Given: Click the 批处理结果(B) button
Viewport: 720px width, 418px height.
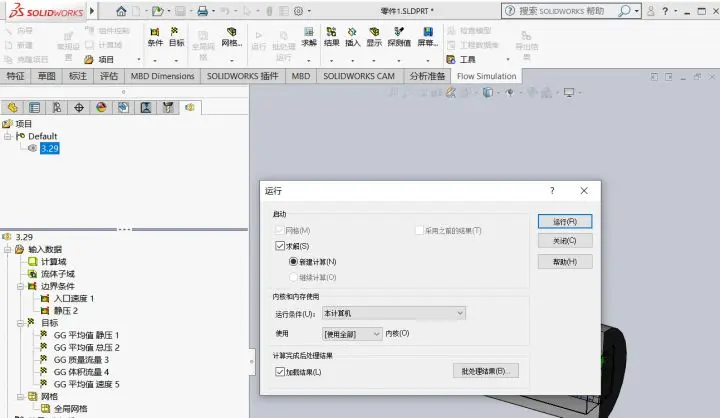Looking at the screenshot, I should 486,371.
